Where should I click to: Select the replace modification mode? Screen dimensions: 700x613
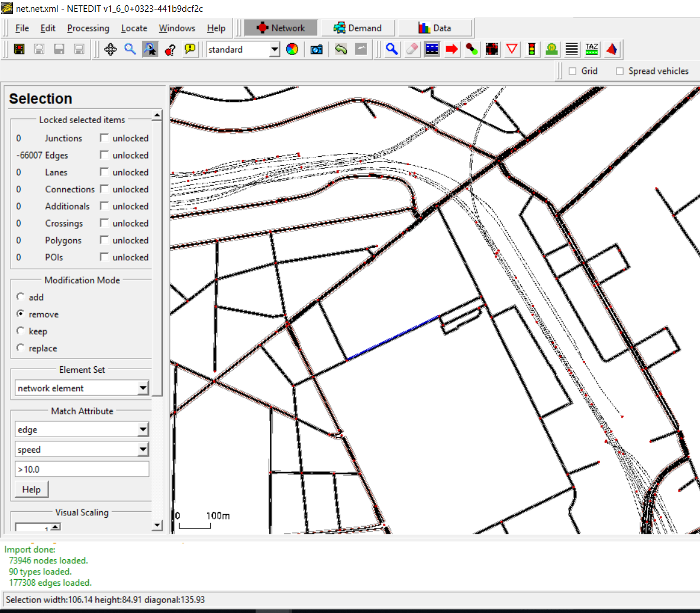tap(21, 348)
